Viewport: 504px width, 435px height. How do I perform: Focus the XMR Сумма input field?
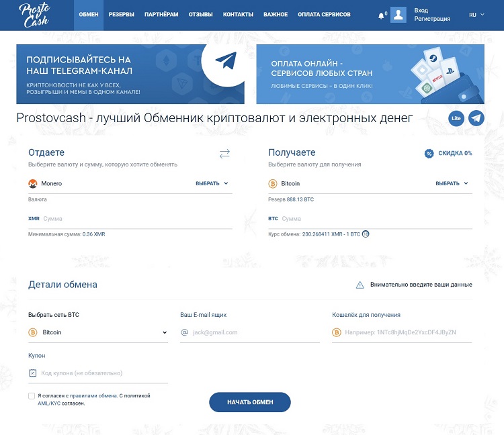[x=130, y=219]
